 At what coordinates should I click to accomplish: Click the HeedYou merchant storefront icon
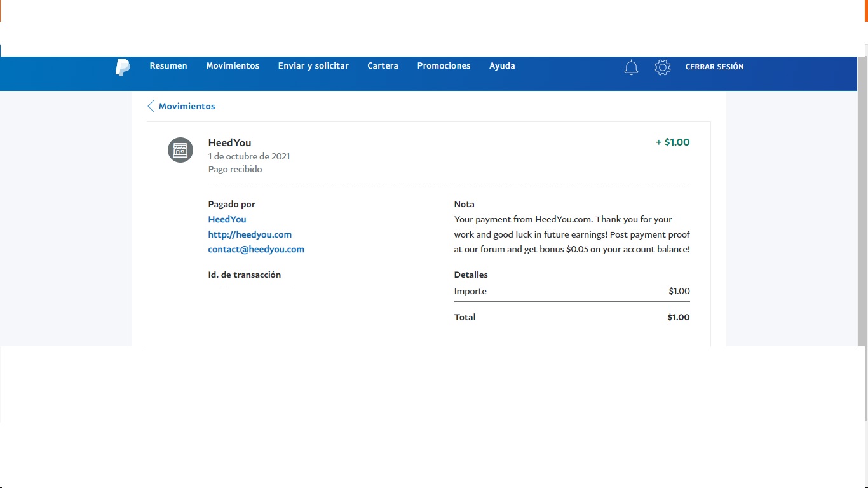point(180,150)
